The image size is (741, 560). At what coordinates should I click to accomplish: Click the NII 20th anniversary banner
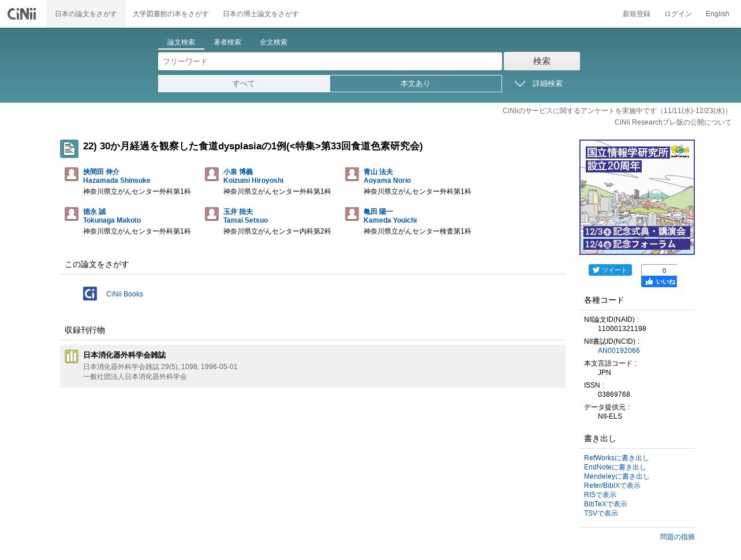click(x=637, y=197)
